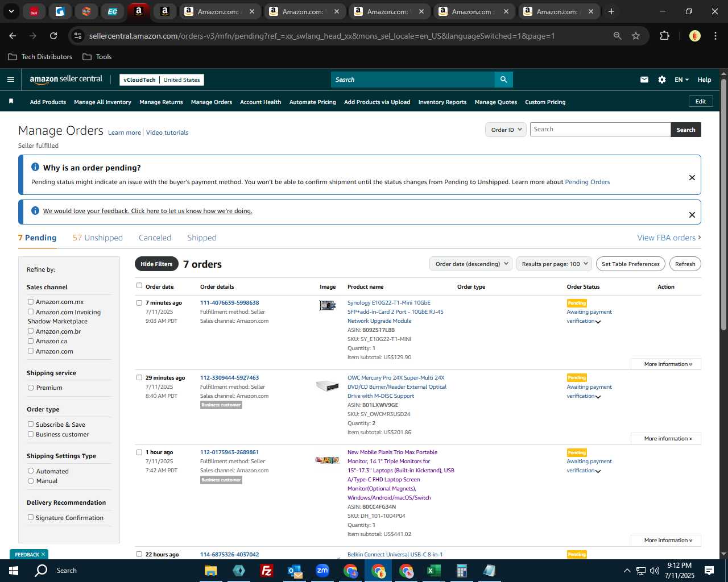
Task: Open the site information icon in address bar
Action: (x=78, y=36)
